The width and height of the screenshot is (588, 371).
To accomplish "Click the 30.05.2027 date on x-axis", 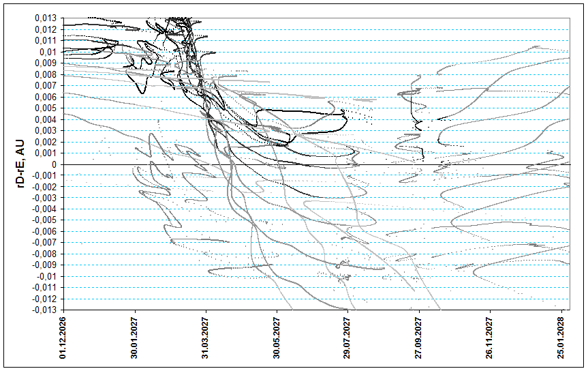I will point(277,338).
